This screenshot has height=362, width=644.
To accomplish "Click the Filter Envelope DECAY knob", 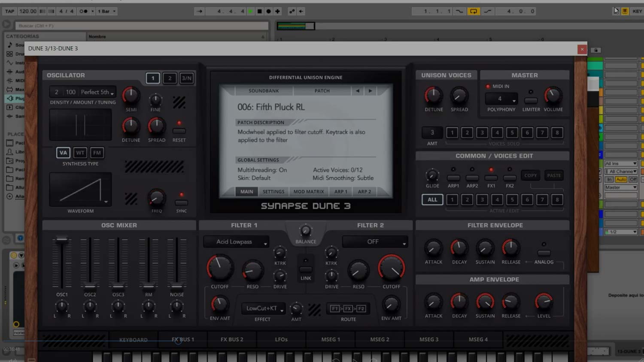I will [x=459, y=248].
